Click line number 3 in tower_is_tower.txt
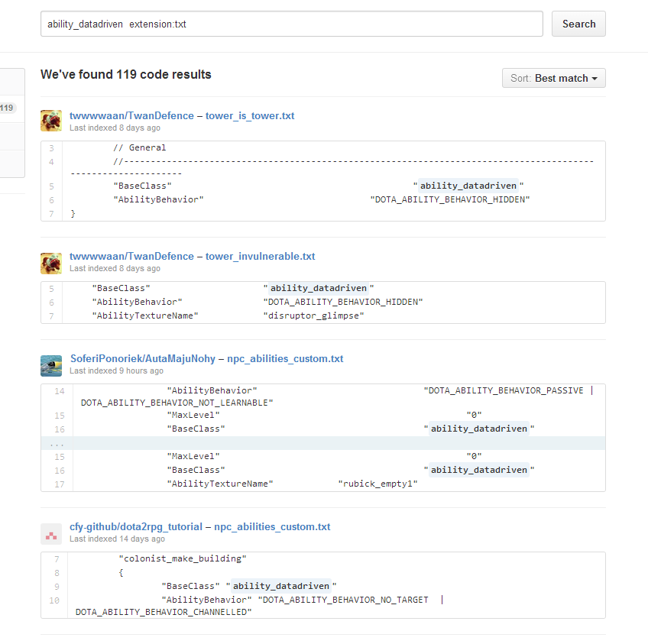Image resolution: width=648 pixels, height=644 pixels. pos(51,148)
